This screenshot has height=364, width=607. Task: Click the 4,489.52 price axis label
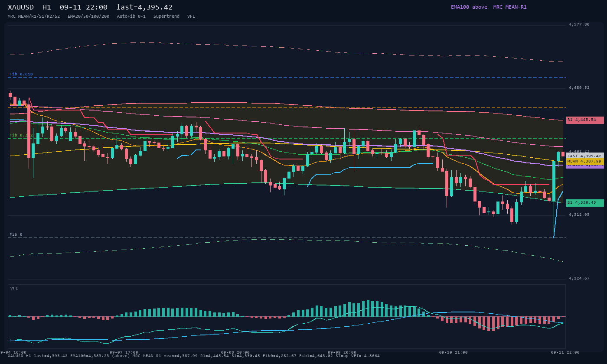pos(579,88)
